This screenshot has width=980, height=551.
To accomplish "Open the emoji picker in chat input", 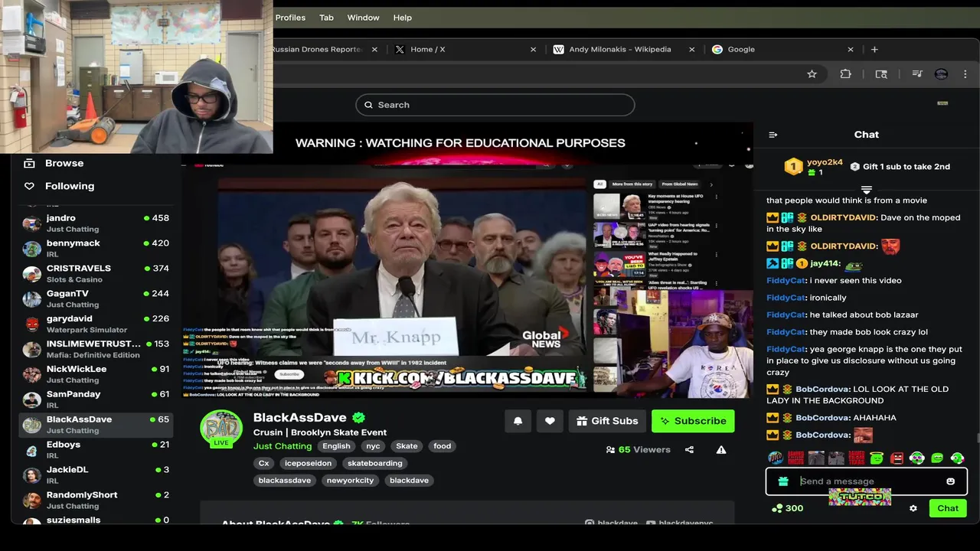I will click(x=950, y=481).
